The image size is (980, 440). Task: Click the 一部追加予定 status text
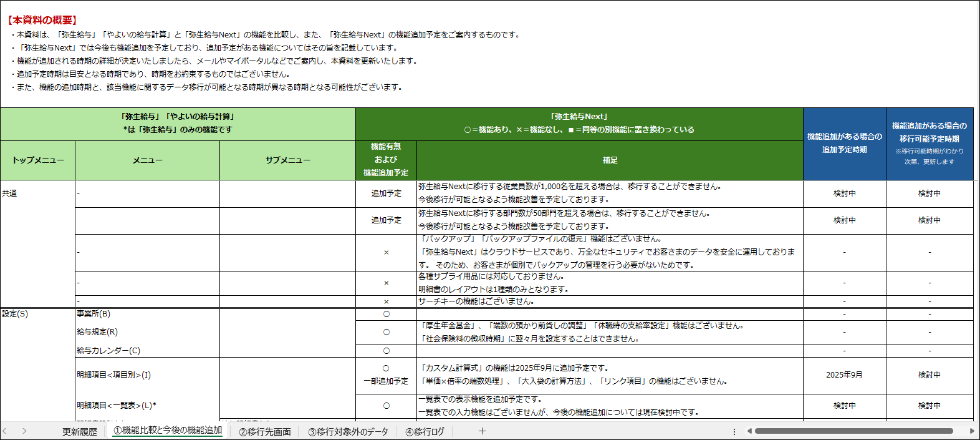point(386,381)
